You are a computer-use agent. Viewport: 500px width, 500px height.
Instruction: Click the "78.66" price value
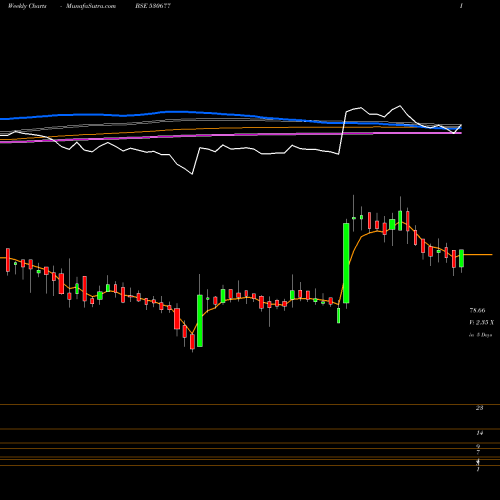[x=477, y=311]
